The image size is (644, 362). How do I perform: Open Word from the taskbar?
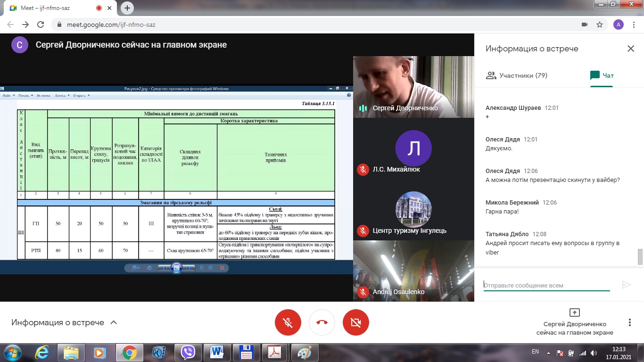[217, 352]
